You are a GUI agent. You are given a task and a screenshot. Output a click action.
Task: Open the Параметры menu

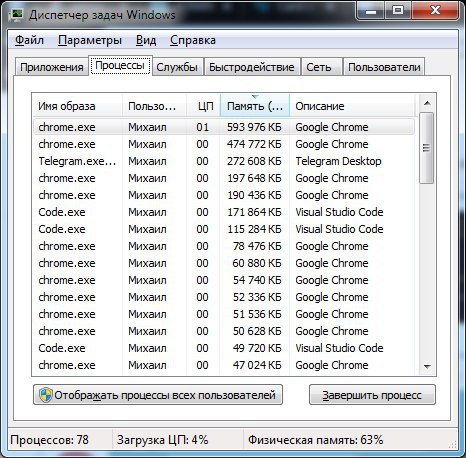pos(90,40)
